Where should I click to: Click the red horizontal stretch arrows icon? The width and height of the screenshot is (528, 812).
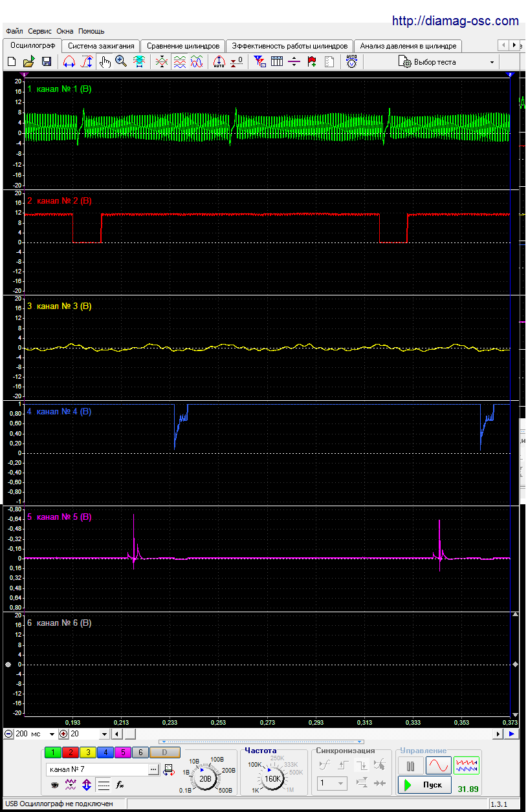tap(69, 62)
